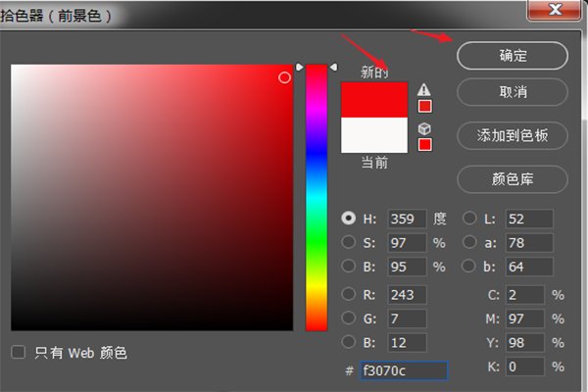Click the Y yellow field showing 98
The height and width of the screenshot is (392, 588).
525,342
